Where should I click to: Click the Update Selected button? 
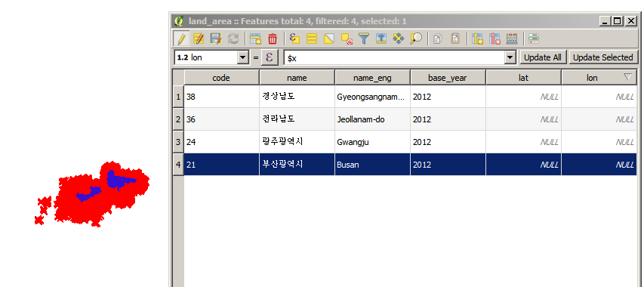pos(602,57)
